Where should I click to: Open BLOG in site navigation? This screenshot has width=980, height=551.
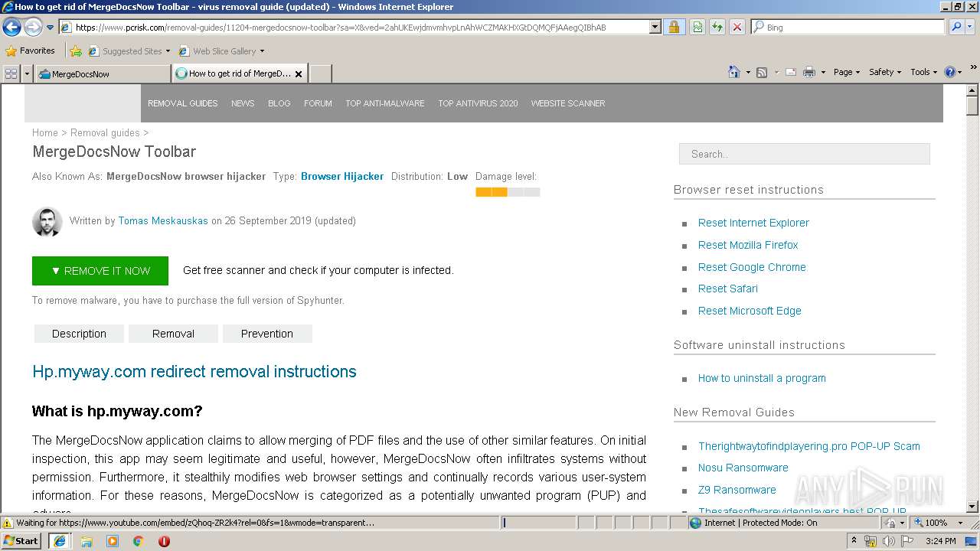click(x=279, y=103)
